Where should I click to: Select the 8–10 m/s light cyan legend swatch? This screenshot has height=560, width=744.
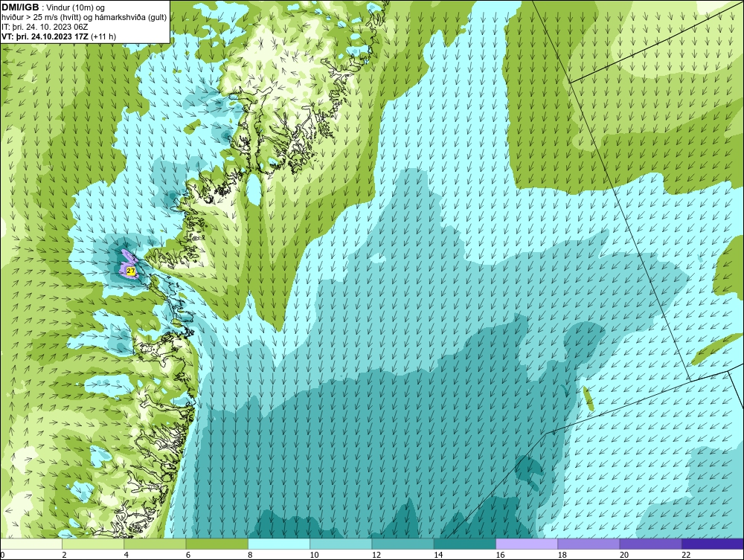[279, 544]
